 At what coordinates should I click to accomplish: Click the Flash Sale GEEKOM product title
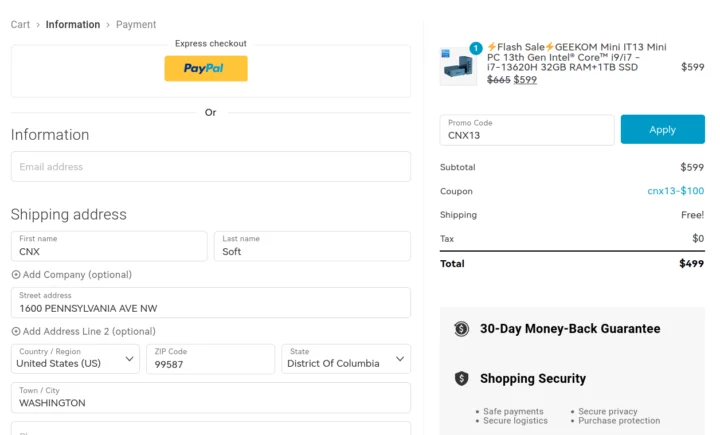click(x=577, y=57)
